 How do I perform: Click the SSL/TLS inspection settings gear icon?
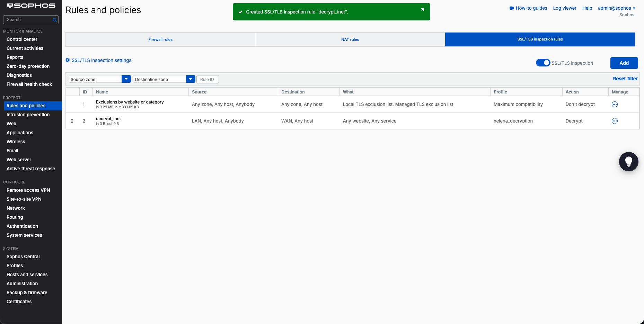[x=68, y=60]
